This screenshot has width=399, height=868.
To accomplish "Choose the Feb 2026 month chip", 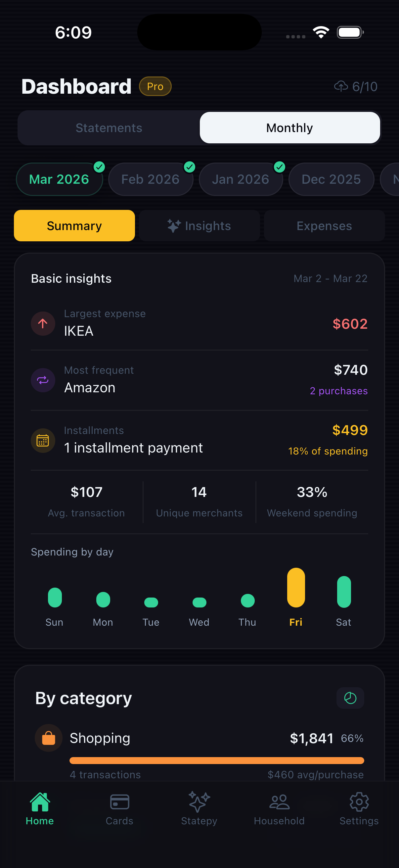I will coord(151,179).
